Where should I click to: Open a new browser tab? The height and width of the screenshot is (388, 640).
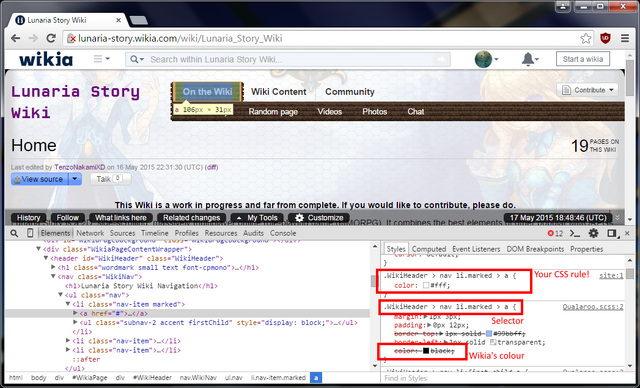coord(138,20)
